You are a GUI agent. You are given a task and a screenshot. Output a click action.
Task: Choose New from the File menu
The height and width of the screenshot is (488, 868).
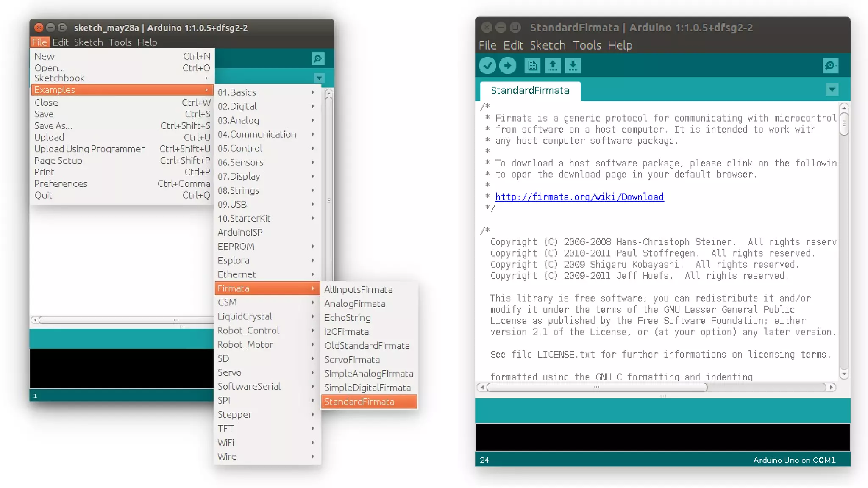point(122,56)
